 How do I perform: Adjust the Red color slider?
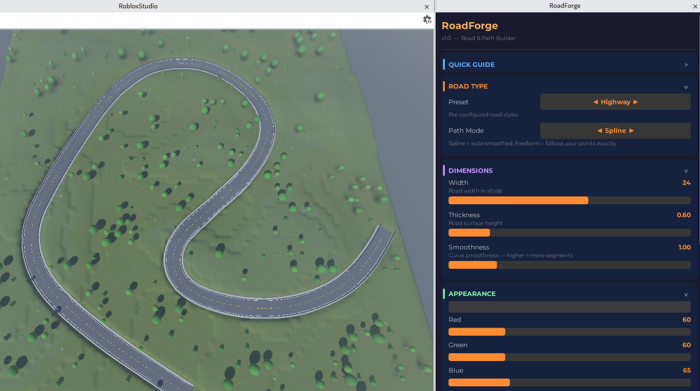pyautogui.click(x=569, y=332)
